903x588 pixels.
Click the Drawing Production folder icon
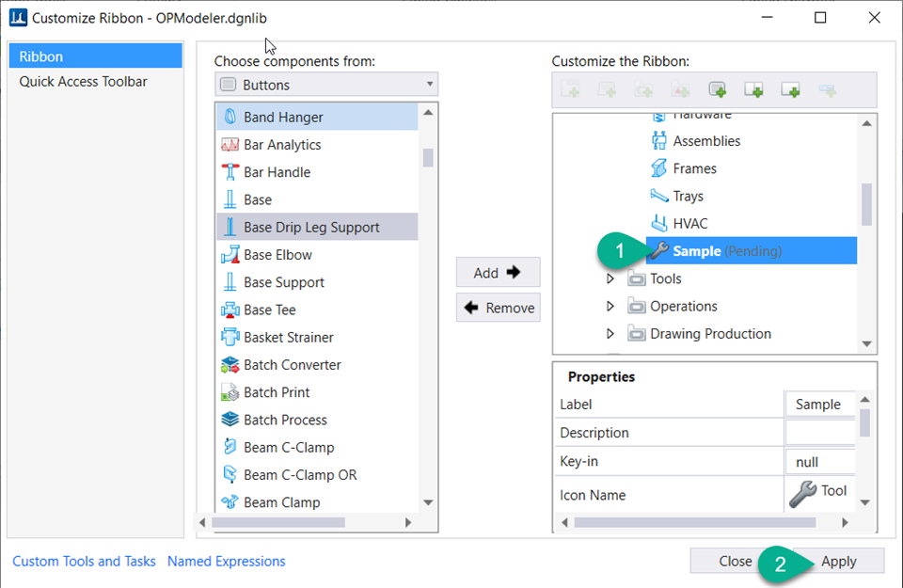coord(637,334)
